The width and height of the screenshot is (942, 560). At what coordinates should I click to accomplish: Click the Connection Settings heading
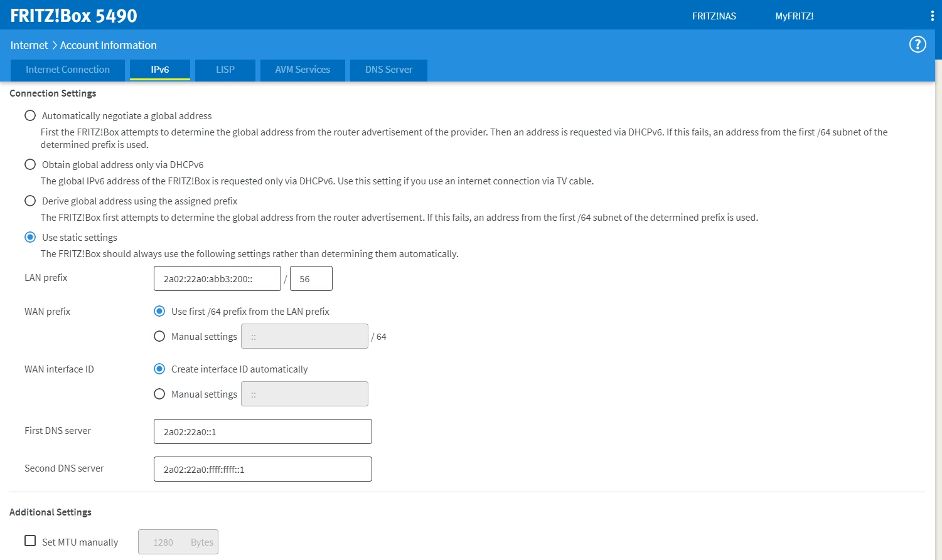(x=53, y=93)
